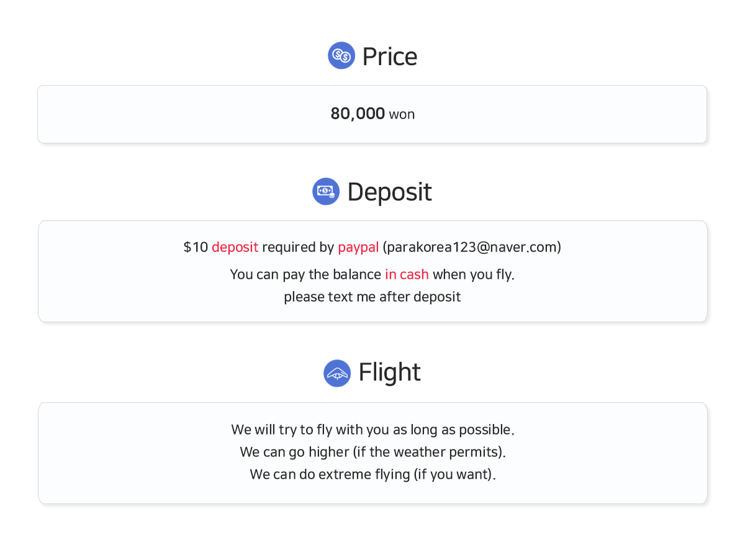The width and height of the screenshot is (745, 560).
Task: Click the parakorea123@naver.com email address
Action: coord(472,247)
